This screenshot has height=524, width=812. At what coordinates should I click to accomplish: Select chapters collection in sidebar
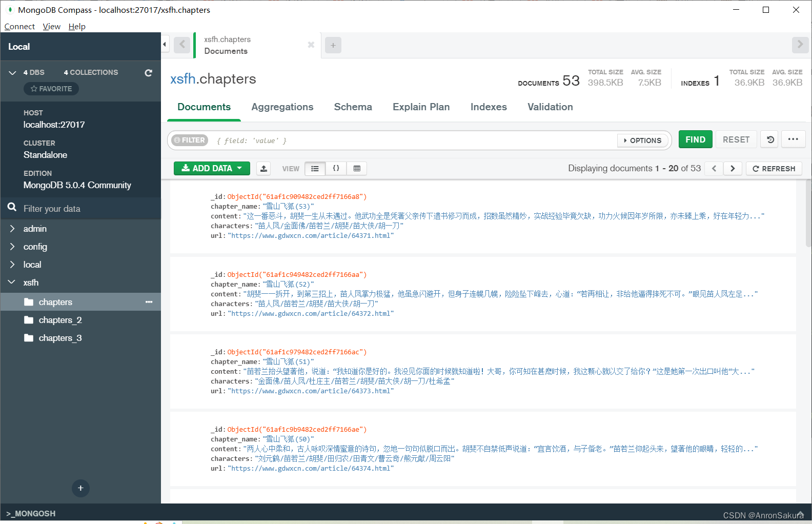point(80,302)
